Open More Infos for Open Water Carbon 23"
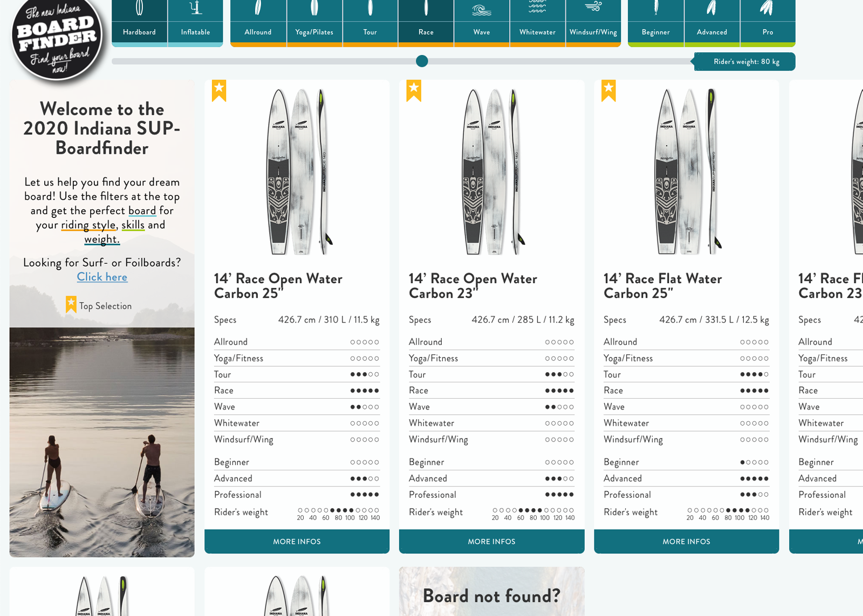The height and width of the screenshot is (616, 863). [491, 541]
